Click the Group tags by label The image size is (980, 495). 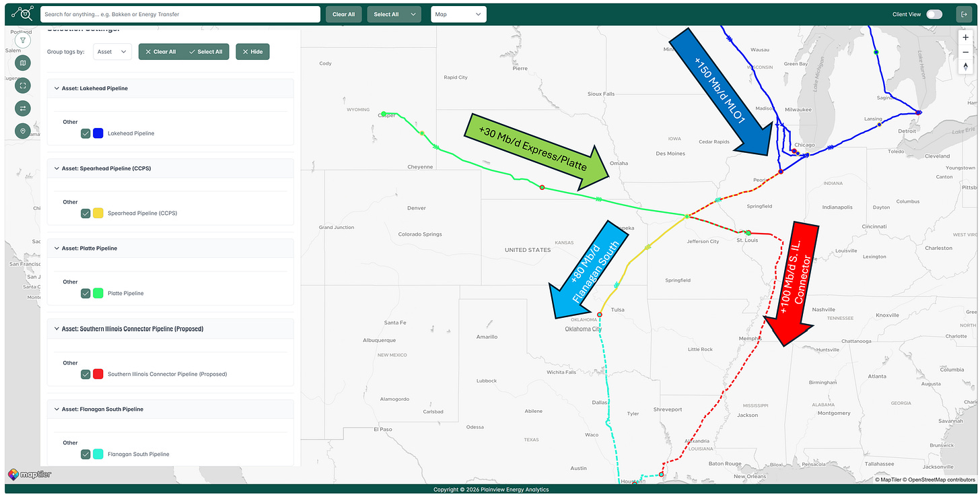pyautogui.click(x=66, y=52)
